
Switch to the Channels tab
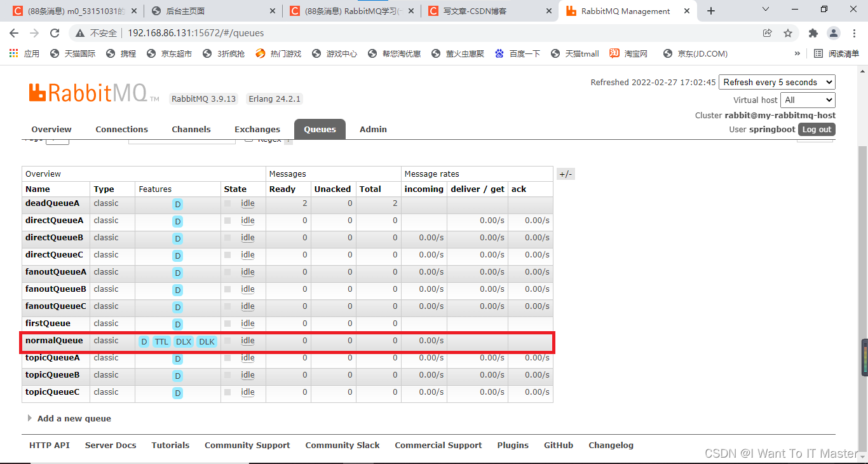[x=191, y=129]
